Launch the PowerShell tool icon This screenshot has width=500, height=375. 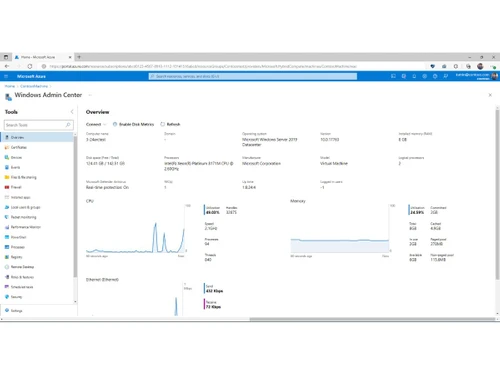[x=7, y=237]
